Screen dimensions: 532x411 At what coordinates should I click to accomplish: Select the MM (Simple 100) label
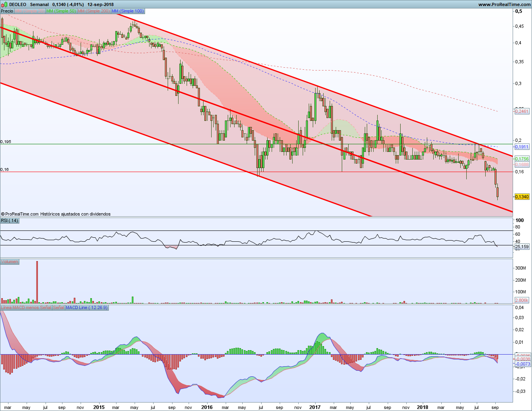(127, 11)
